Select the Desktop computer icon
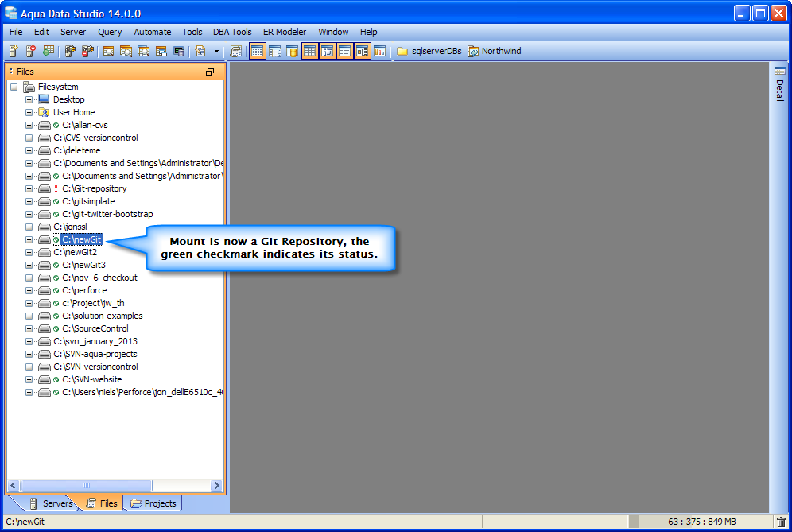This screenshot has height=532, width=792. 45,99
